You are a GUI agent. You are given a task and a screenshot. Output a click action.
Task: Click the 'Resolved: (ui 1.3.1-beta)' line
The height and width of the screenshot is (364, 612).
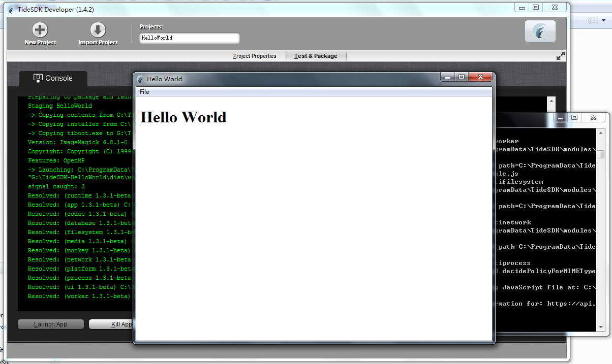point(80,287)
